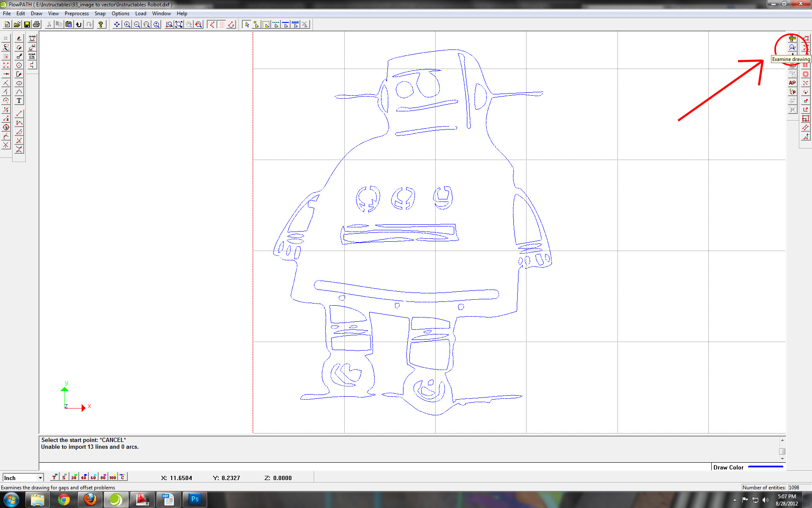Select the circle drawing tool
The height and width of the screenshot is (508, 812).
click(x=19, y=65)
